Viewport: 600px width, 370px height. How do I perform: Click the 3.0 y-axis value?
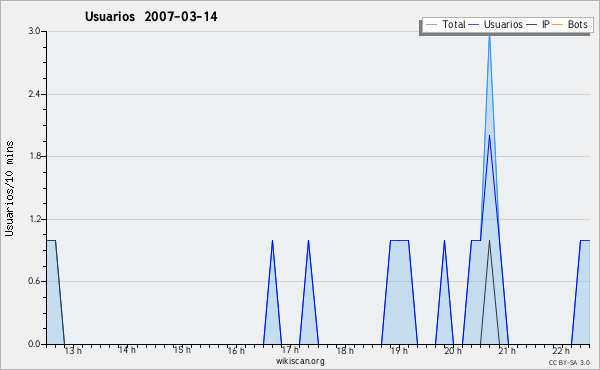click(x=35, y=31)
